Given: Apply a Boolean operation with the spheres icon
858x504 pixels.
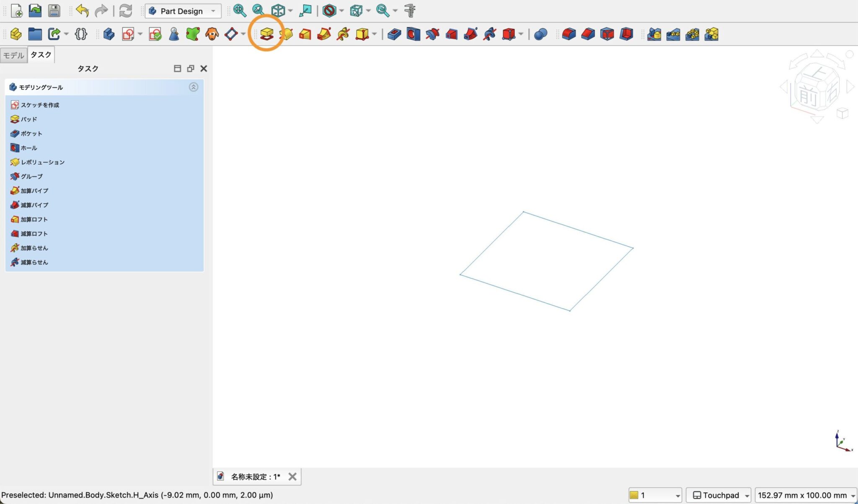Looking at the screenshot, I should point(541,34).
